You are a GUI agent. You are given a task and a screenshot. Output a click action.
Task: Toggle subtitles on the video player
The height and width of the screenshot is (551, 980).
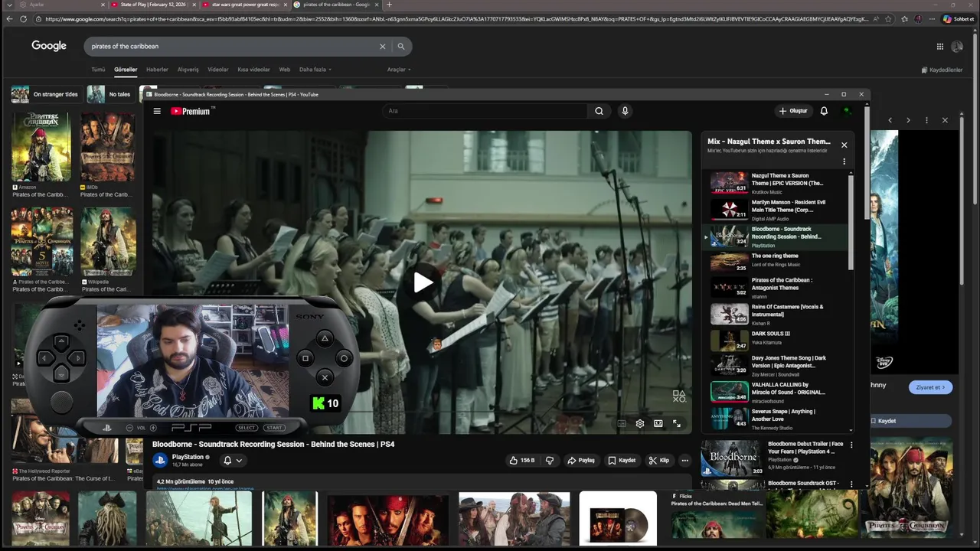(x=622, y=423)
